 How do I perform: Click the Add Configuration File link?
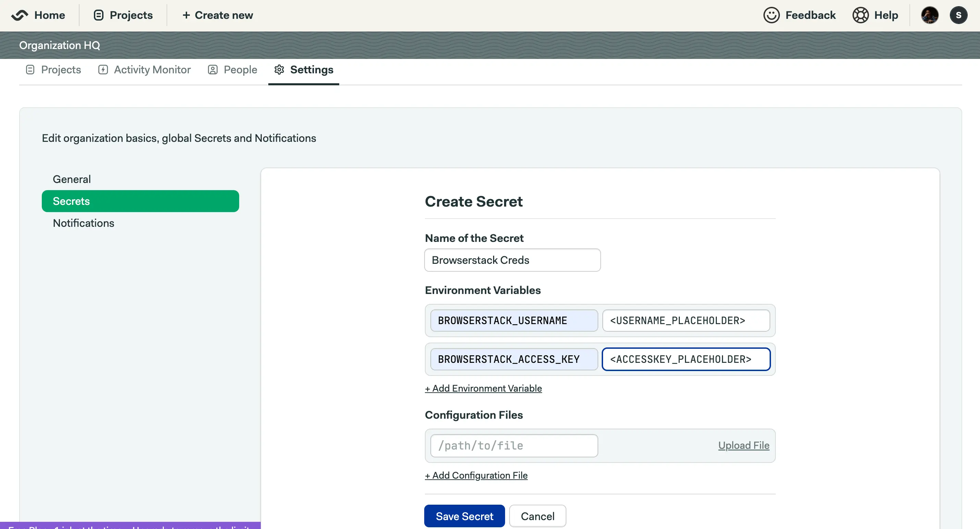476,475
